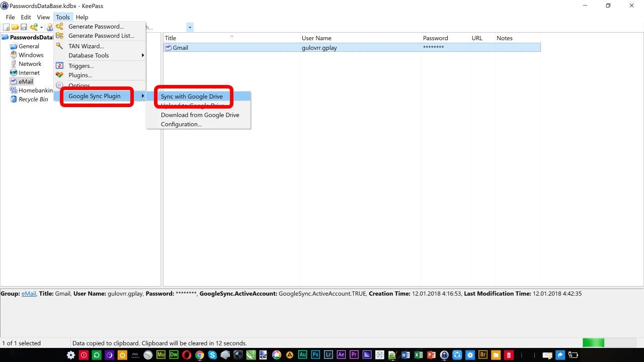Click the Save database floppy icon

point(24,27)
